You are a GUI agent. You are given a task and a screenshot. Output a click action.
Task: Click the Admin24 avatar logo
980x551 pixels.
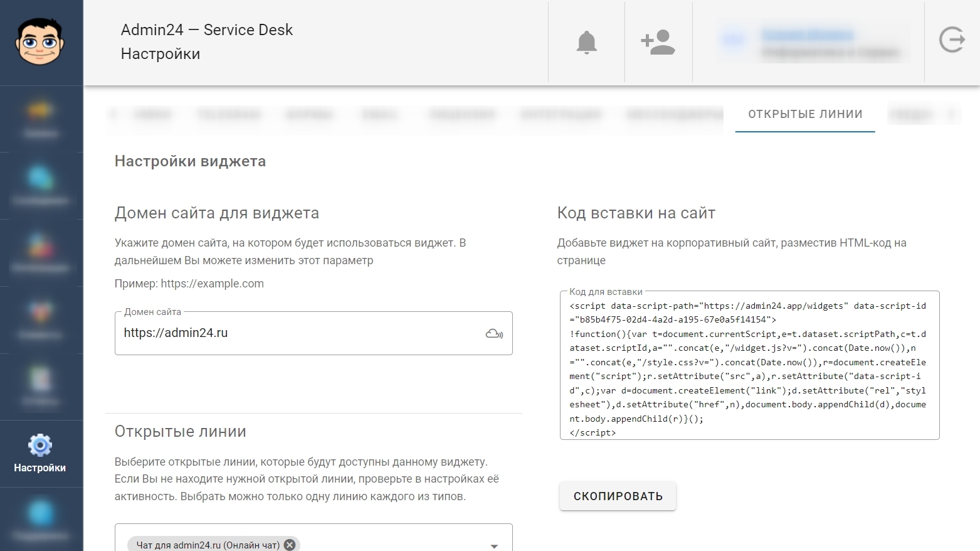point(41,42)
